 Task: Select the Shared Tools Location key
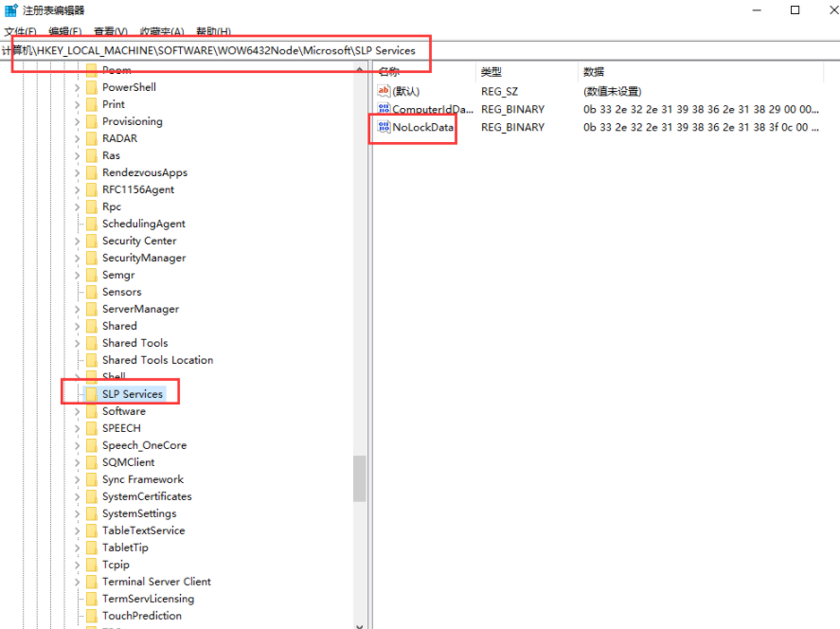157,360
